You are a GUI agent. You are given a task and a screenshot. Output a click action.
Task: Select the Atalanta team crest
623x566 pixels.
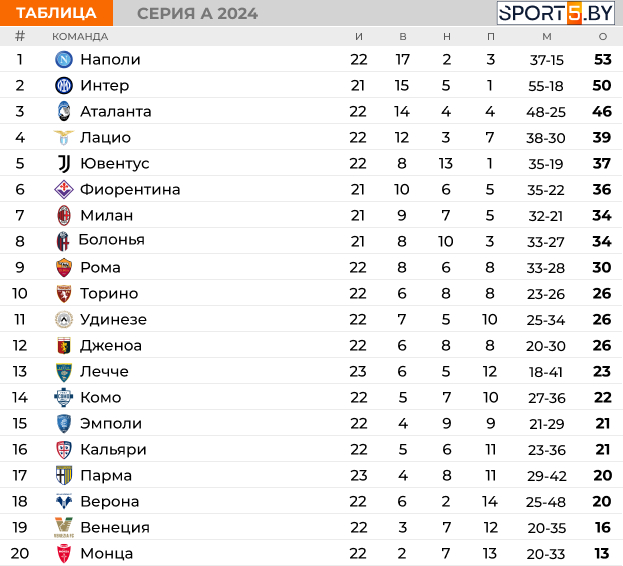click(x=64, y=111)
